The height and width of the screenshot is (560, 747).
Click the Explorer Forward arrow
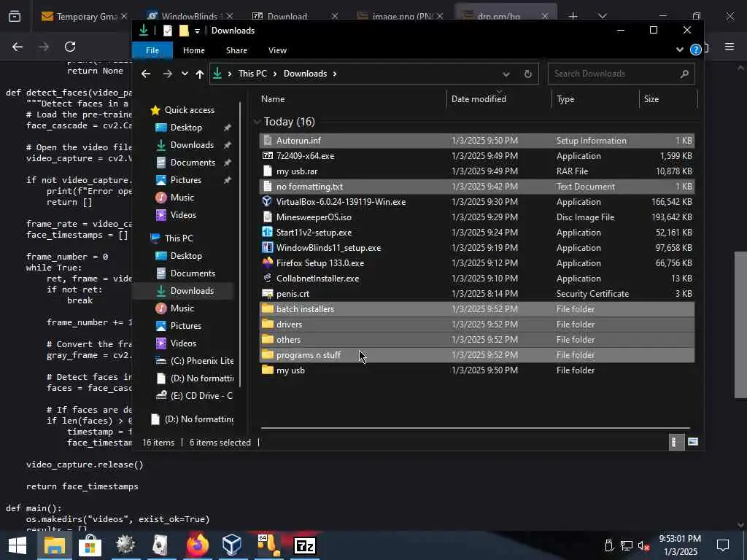[x=167, y=74]
